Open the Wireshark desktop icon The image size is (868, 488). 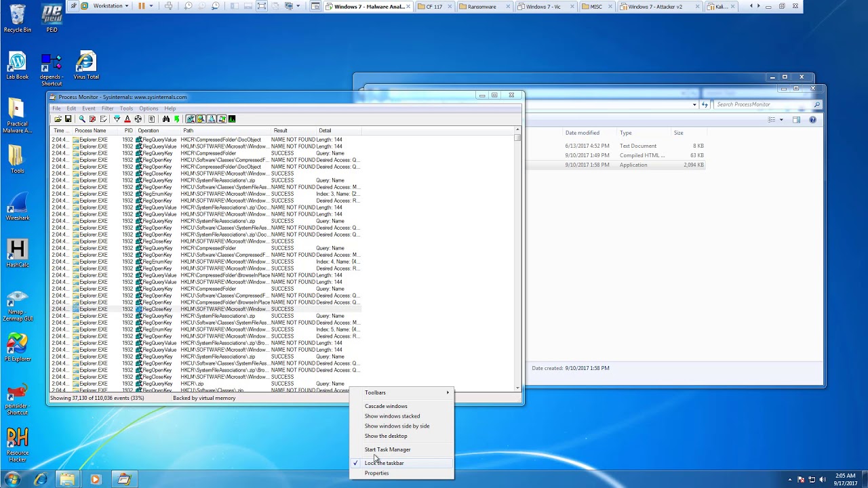point(17,207)
